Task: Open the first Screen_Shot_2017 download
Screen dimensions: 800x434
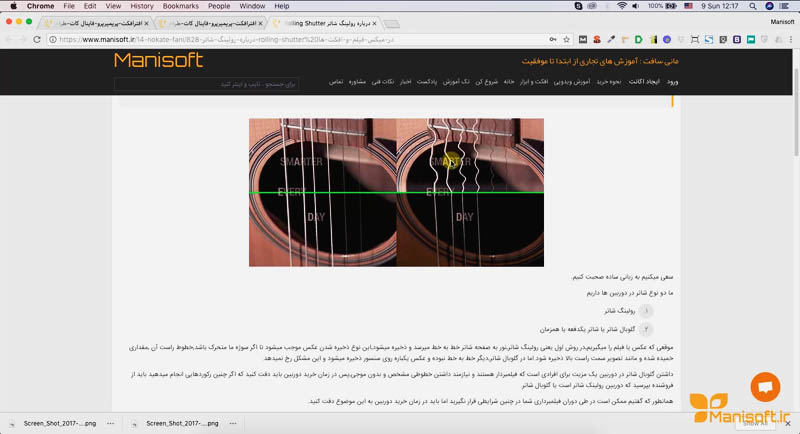Action: 60,423
